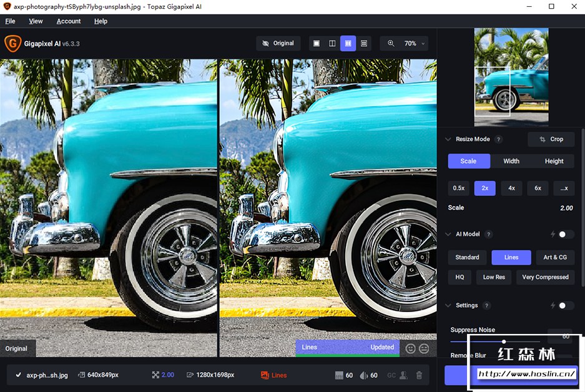Screen dimensions: 585x392
Task: Click the Crop button
Action: click(551, 139)
